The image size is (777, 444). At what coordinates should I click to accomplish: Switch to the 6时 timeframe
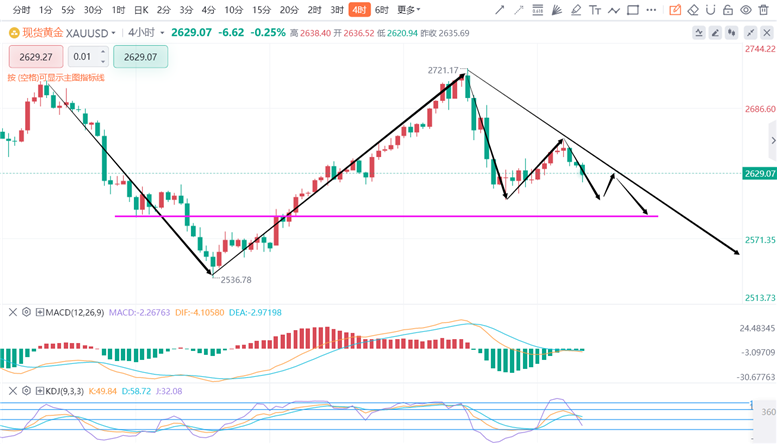coord(382,10)
